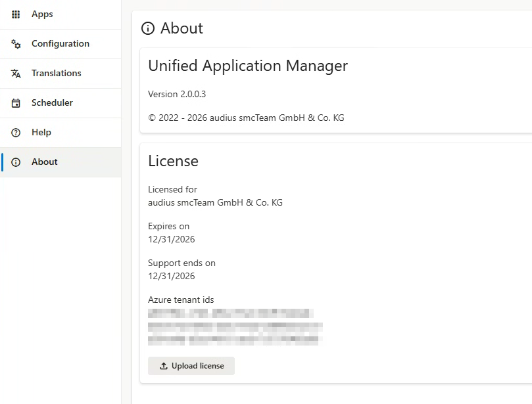Click the License heading
Image resolution: width=532 pixels, height=404 pixels.
(174, 161)
